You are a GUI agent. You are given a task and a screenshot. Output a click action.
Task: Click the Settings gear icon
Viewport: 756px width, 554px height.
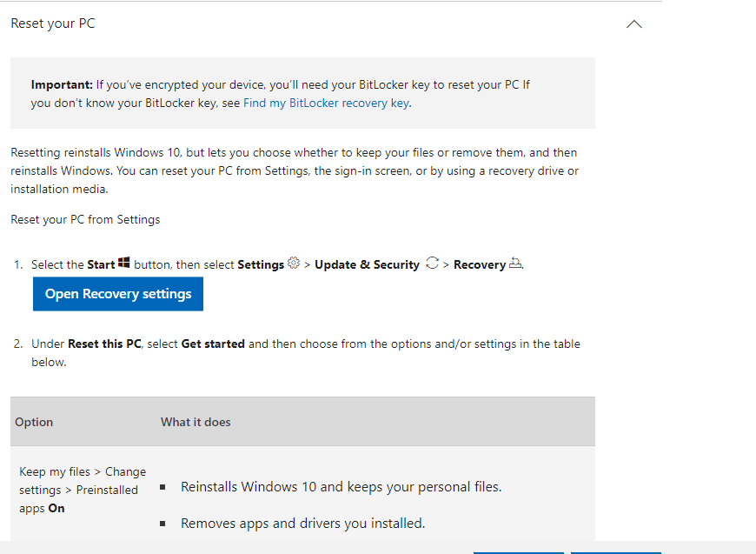(293, 263)
